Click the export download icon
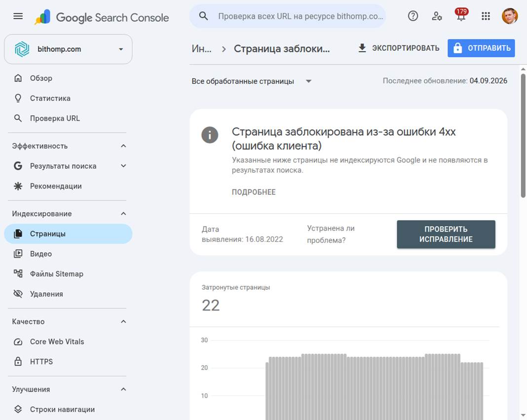This screenshot has height=420, width=527. point(362,48)
